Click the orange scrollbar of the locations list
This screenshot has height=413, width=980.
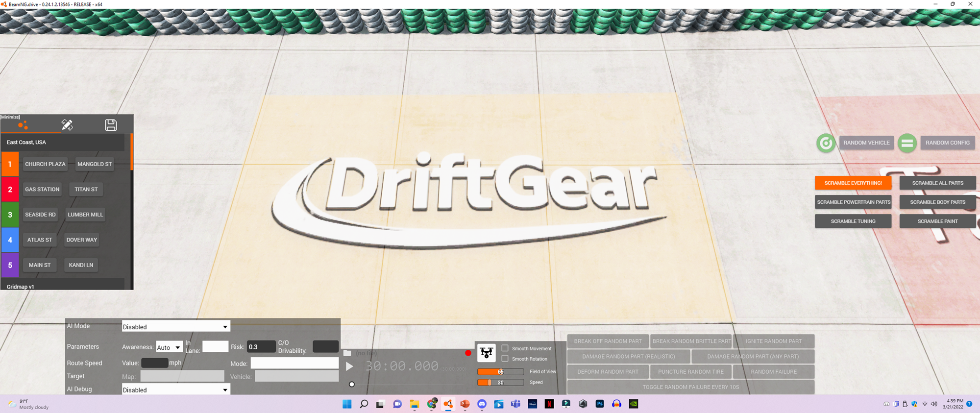(132, 152)
